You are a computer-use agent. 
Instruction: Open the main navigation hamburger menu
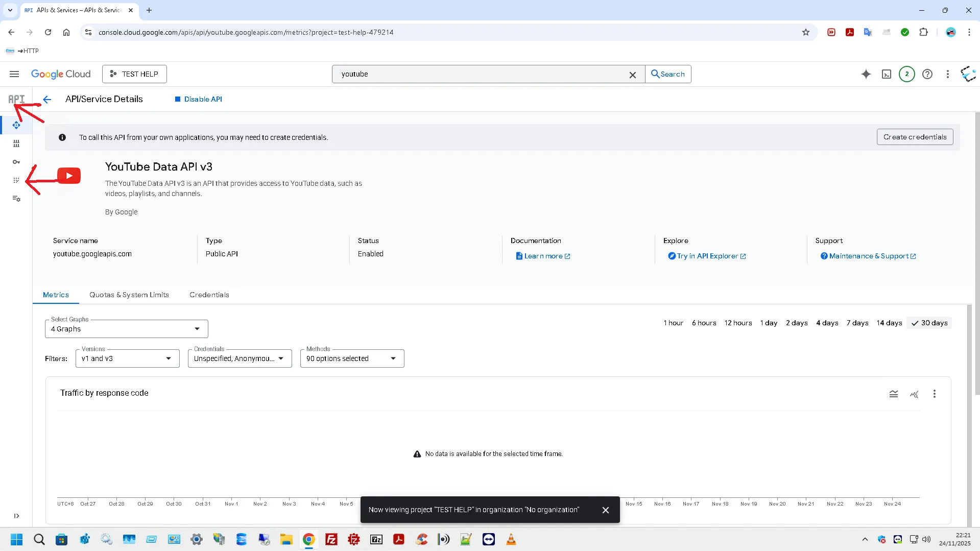click(x=14, y=74)
